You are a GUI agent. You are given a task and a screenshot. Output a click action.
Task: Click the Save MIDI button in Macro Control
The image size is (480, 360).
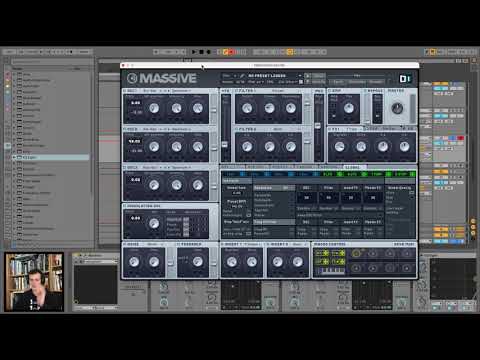coord(404,244)
